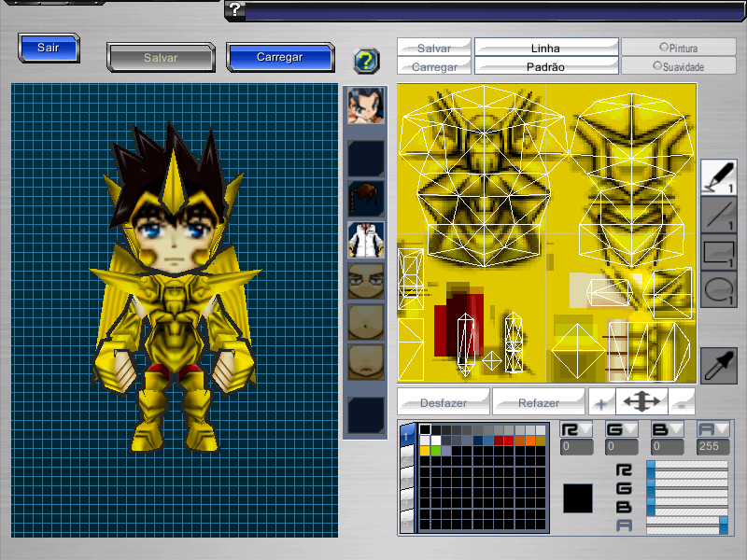This screenshot has width=747, height=560.
Task: Open the G channel dropdown
Action: point(621,429)
